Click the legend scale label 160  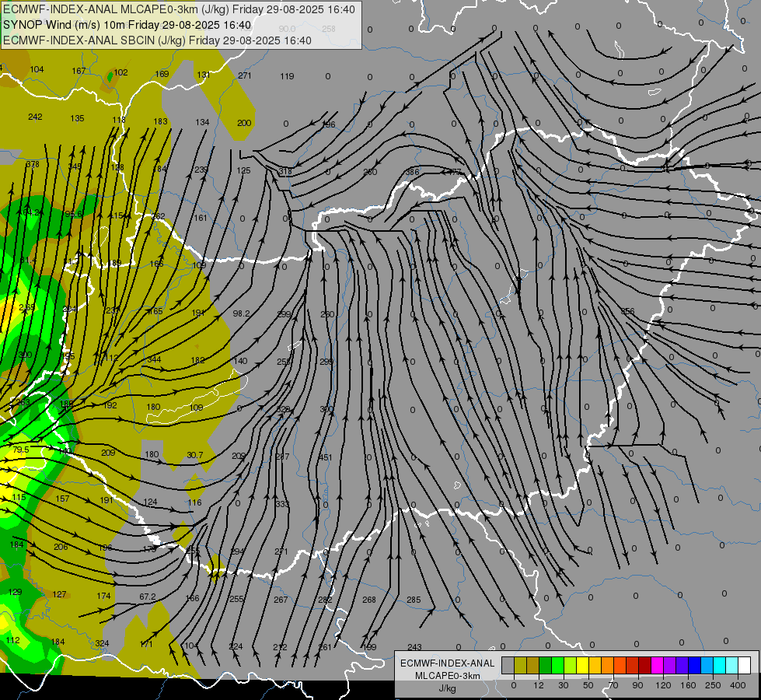(x=688, y=685)
